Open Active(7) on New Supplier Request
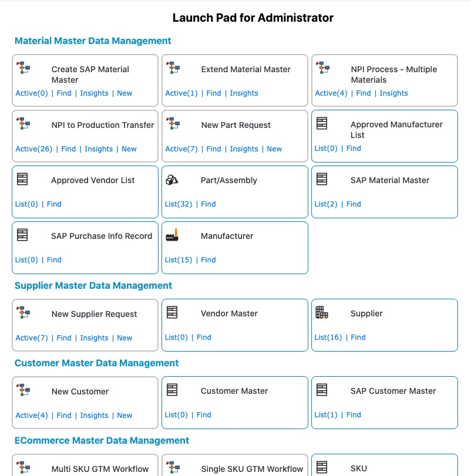Viewport: 471px width, 476px height. click(32, 337)
